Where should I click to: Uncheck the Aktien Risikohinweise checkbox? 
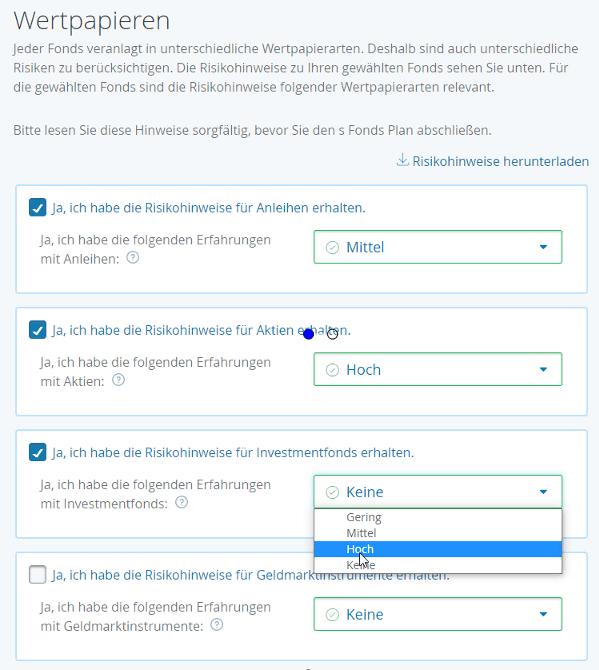[x=38, y=330]
